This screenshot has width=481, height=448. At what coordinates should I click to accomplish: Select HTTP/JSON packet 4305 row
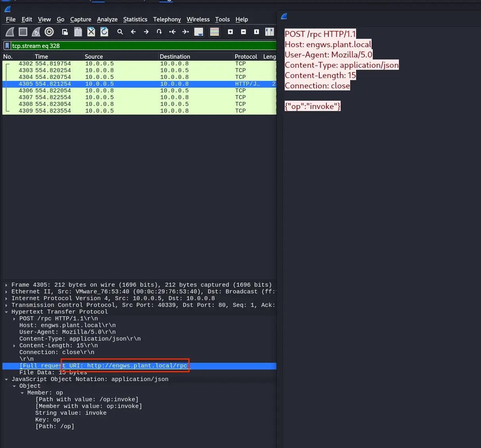(x=139, y=84)
